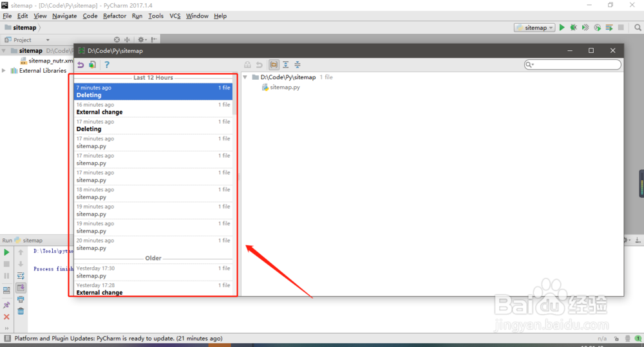Select Yesterday 17:28 External change revision
Viewport: 644px width, 347px height.
[153, 288]
